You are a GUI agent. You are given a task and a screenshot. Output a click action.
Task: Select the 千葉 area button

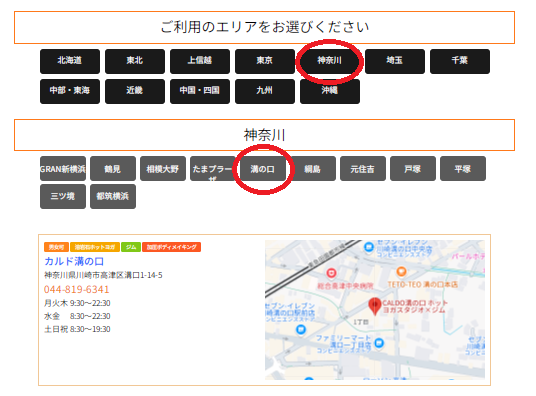460,61
